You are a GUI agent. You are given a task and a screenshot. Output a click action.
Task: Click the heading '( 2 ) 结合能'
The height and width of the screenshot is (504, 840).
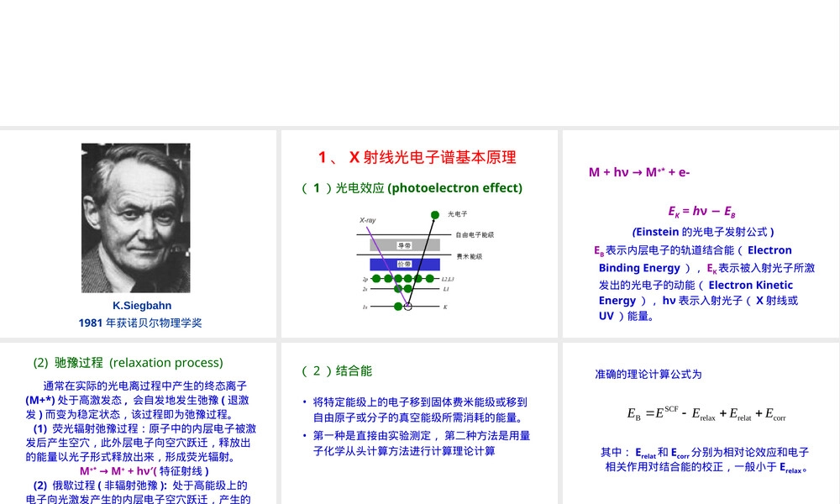pyautogui.click(x=337, y=370)
